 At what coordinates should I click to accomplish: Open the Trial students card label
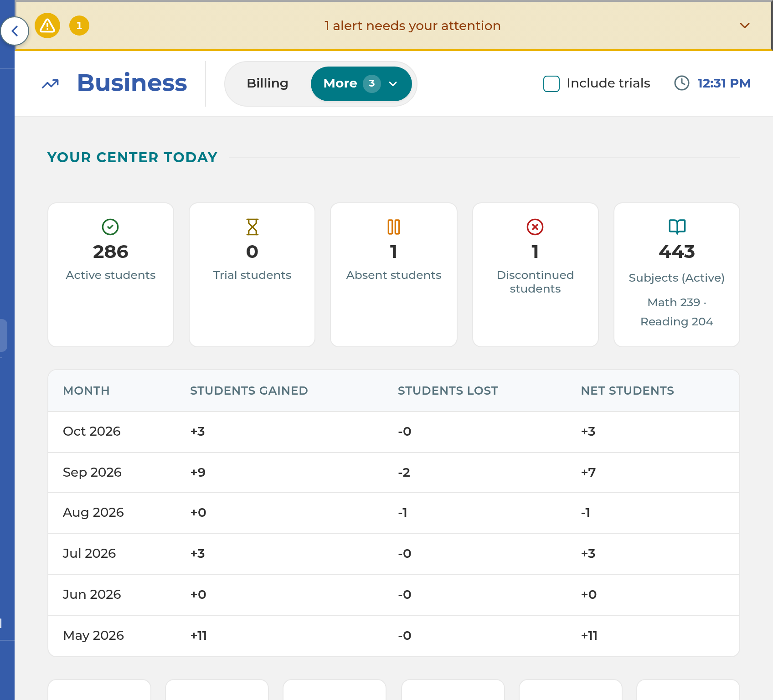[252, 275]
